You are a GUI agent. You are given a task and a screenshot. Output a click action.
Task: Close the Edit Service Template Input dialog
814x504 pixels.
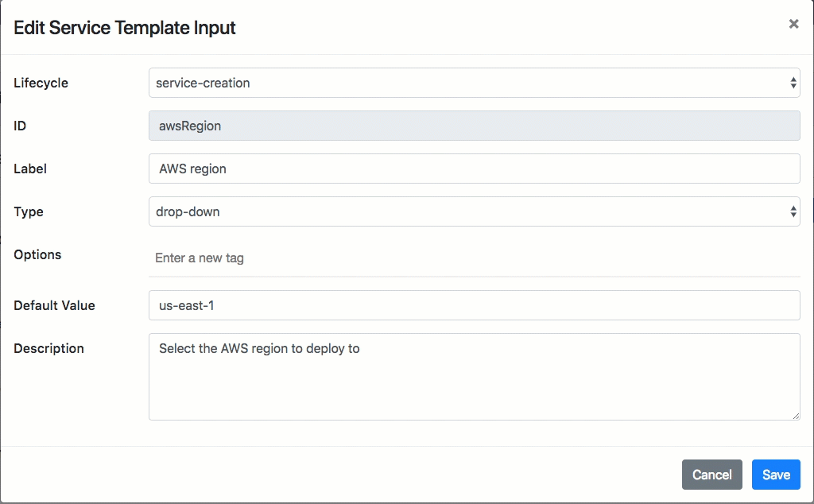(x=793, y=24)
